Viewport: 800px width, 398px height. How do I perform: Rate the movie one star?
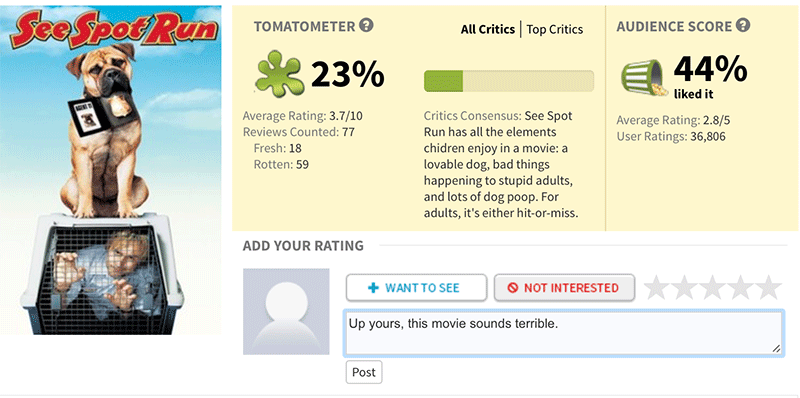pos(657,288)
